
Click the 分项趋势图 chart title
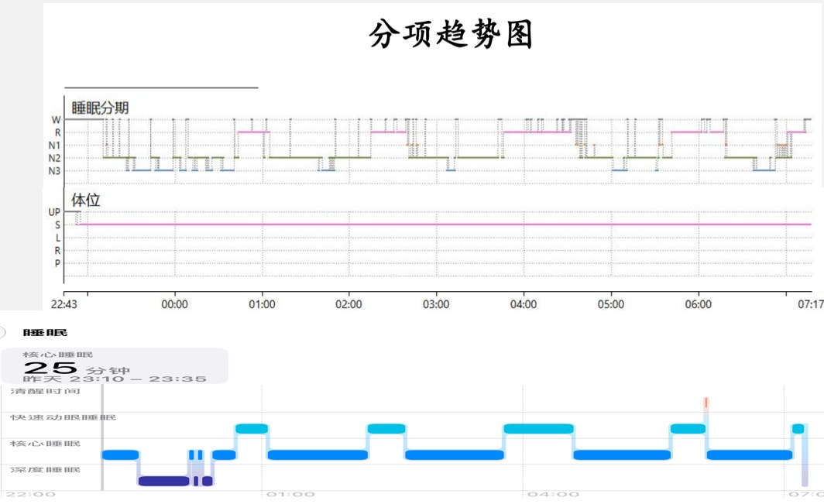tap(451, 35)
